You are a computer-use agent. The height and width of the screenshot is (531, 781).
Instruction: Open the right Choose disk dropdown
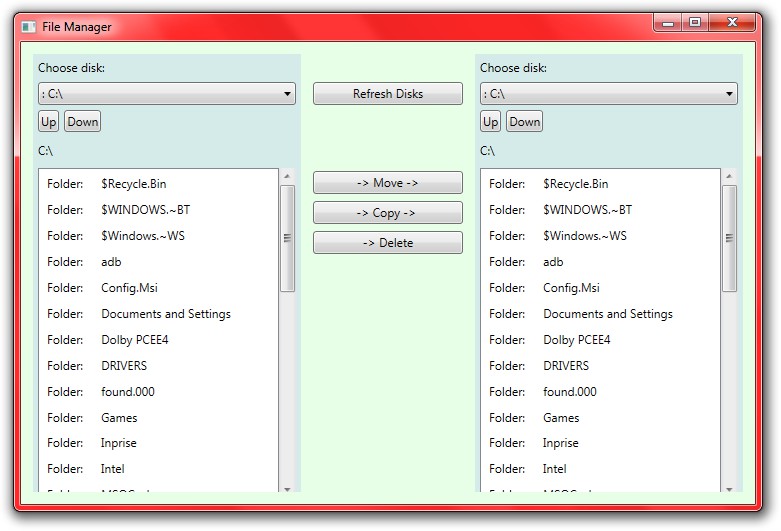point(609,94)
